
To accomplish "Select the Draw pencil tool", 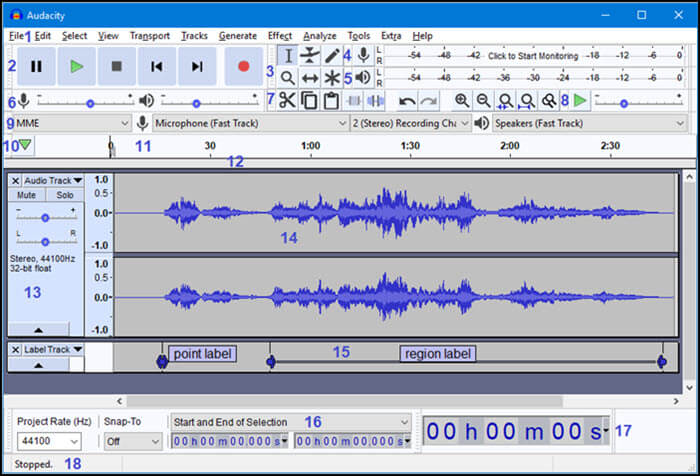I will [332, 56].
